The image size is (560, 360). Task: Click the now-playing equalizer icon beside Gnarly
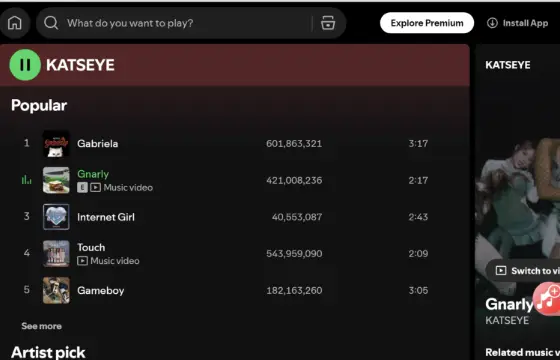pyautogui.click(x=26, y=180)
